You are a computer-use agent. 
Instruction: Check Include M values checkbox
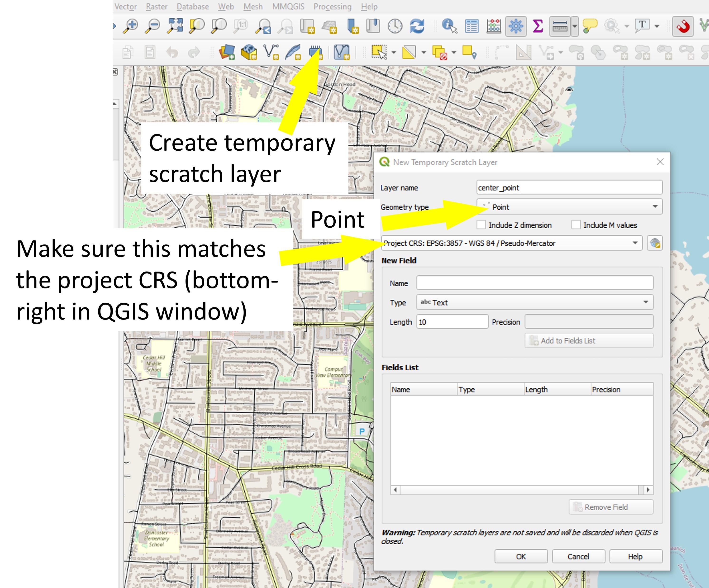576,225
